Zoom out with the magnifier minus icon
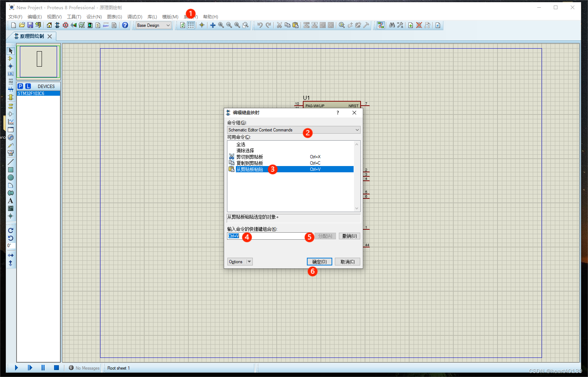This screenshot has width=588, height=377. click(229, 25)
